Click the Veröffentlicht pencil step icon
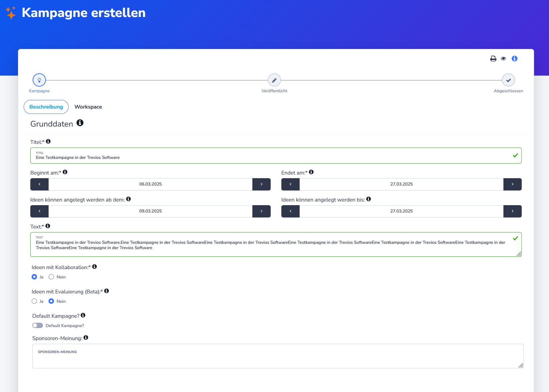 [274, 80]
